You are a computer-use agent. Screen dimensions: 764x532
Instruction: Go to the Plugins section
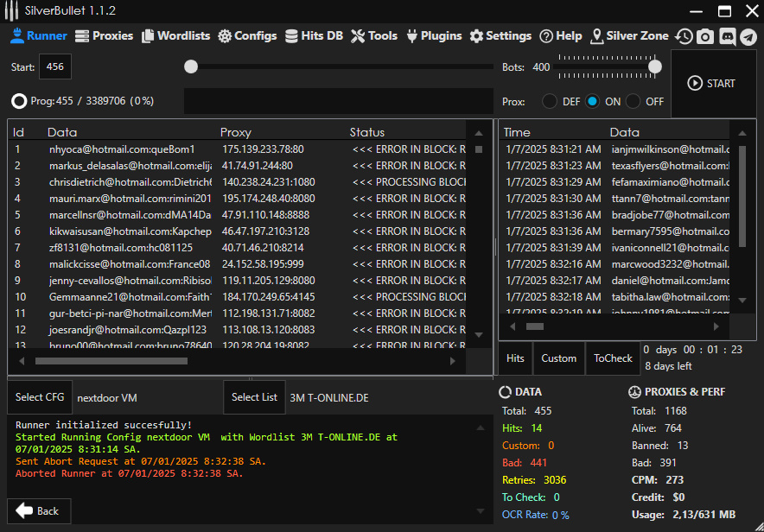pos(433,36)
